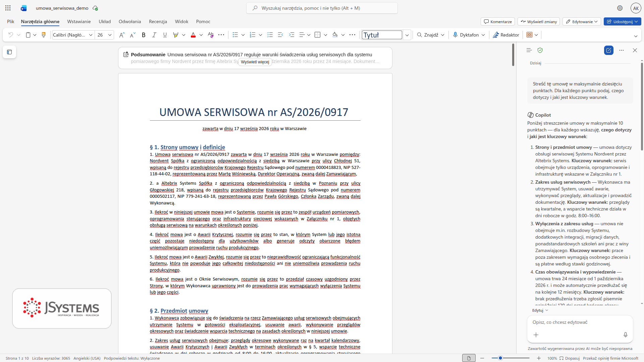The height and width of the screenshot is (362, 644).
Task: Expand highlight color options
Action: [183, 35]
